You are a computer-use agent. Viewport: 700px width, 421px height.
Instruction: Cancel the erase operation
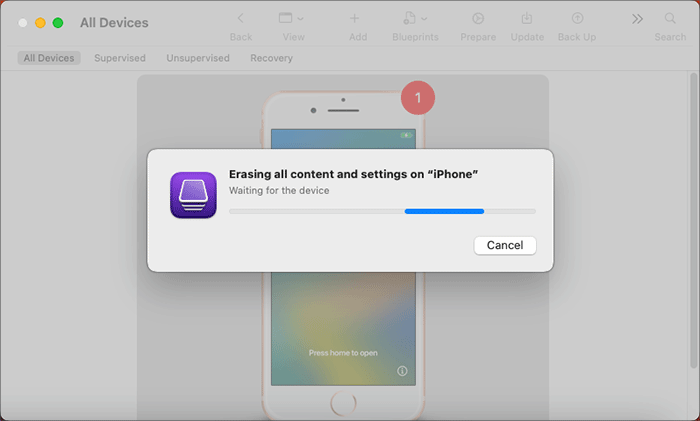coord(505,246)
